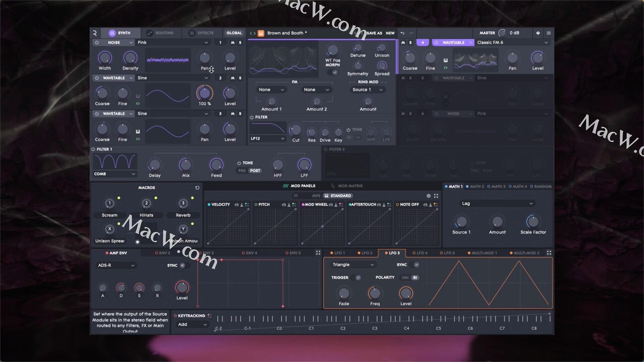Click keyboard tracking icon on source 4
644x362 pixels.
pyautogui.click(x=445, y=60)
